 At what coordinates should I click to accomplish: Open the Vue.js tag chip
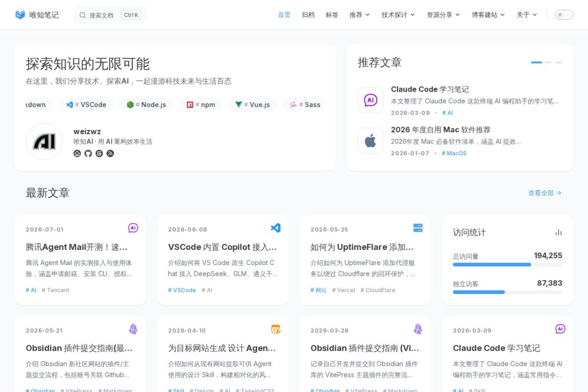[x=252, y=105]
